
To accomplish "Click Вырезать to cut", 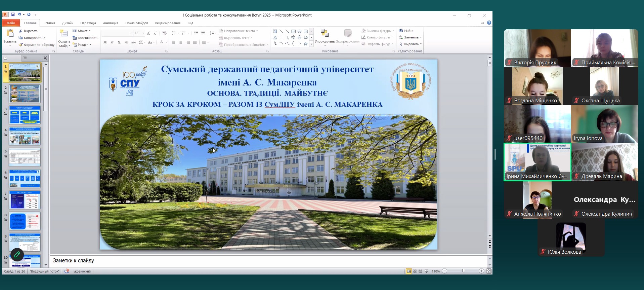I will [28, 31].
